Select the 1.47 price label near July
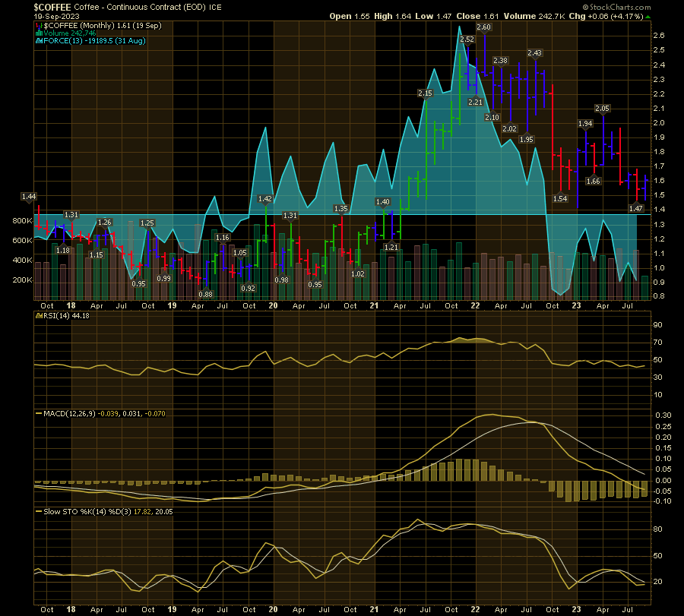 (636, 208)
